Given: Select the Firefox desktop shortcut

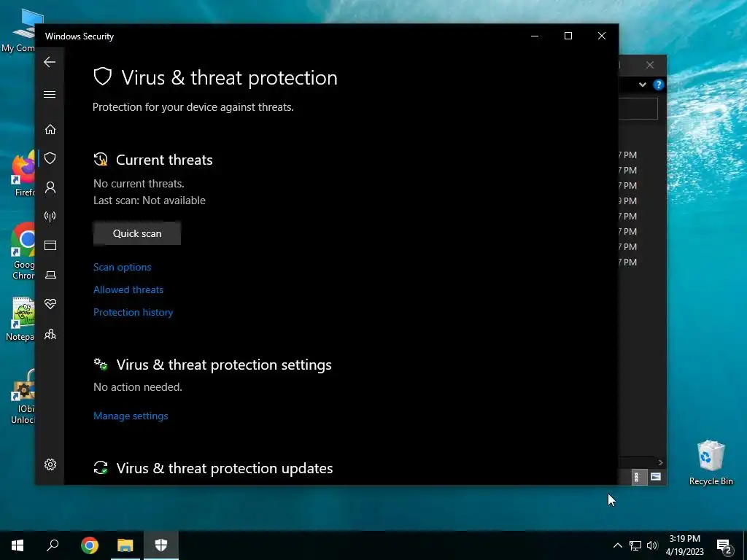Looking at the screenshot, I should [22, 174].
